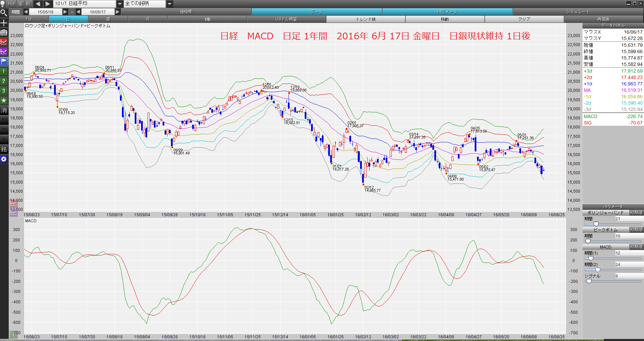
Task: Click the クリア button
Action: pyautogui.click(x=524, y=19)
